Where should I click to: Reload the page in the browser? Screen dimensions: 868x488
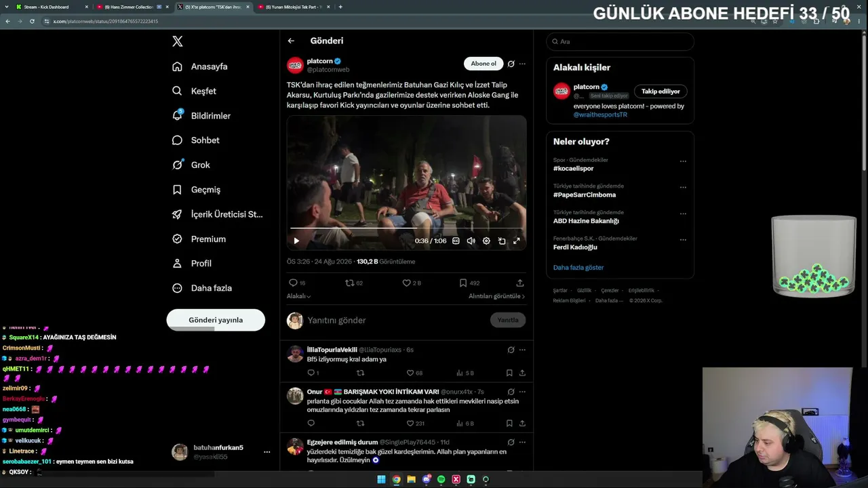pyautogui.click(x=32, y=21)
